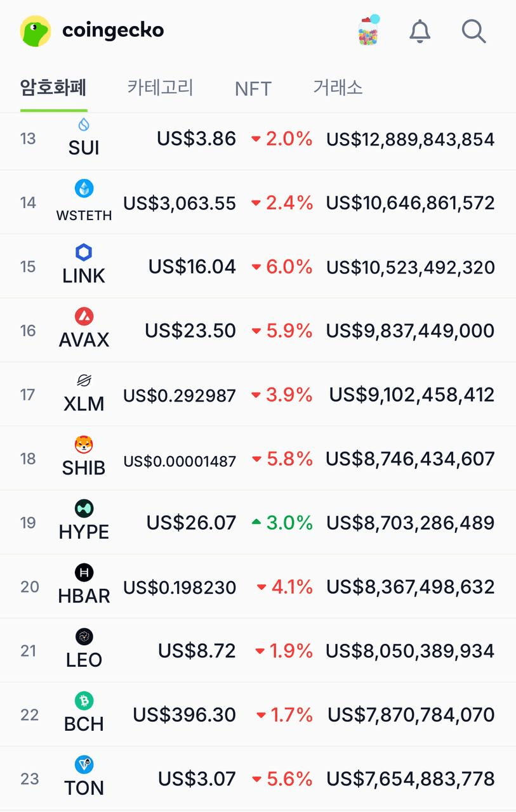
Task: Open the HYPE coin name link
Action: (x=84, y=532)
